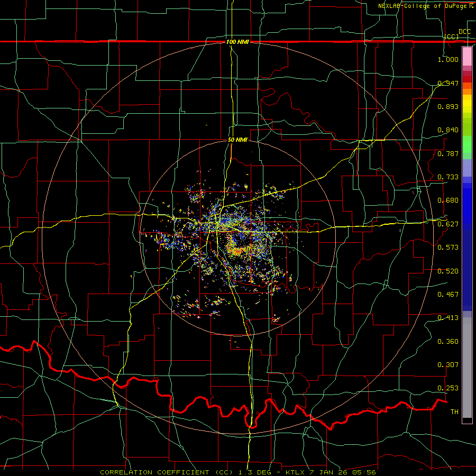Click the TH threshold label on the scale
Viewport: 476px width, 476px height.
tap(454, 412)
